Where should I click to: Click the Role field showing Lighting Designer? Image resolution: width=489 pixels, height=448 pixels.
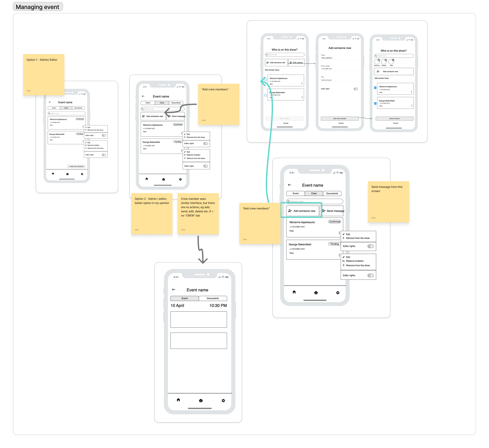click(340, 80)
